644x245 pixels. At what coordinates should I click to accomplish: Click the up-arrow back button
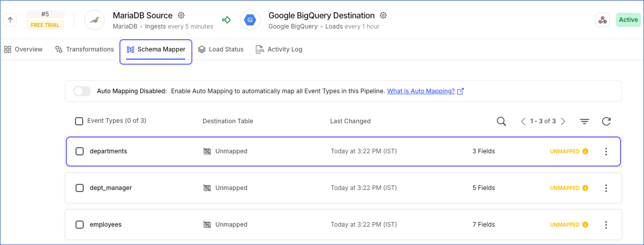coord(11,20)
